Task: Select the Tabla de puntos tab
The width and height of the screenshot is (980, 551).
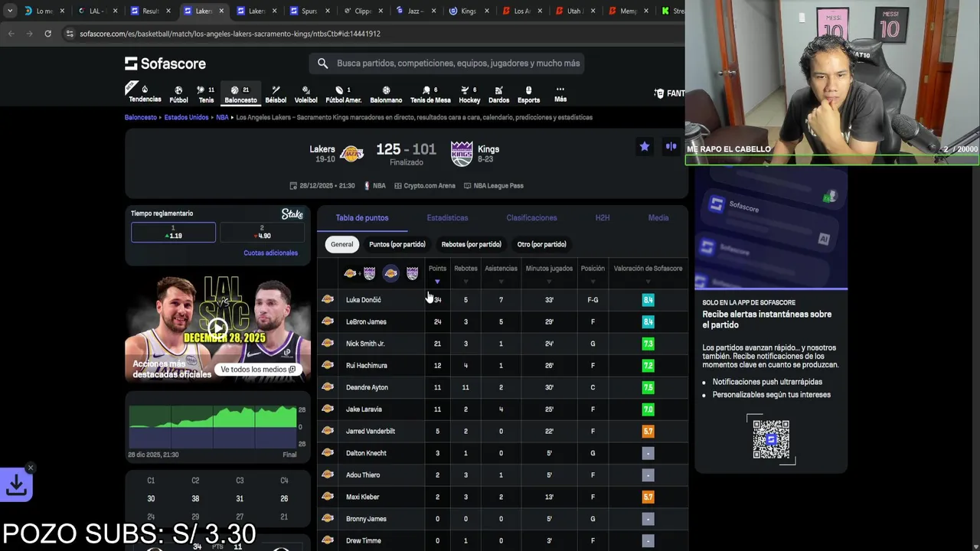Action: click(362, 218)
